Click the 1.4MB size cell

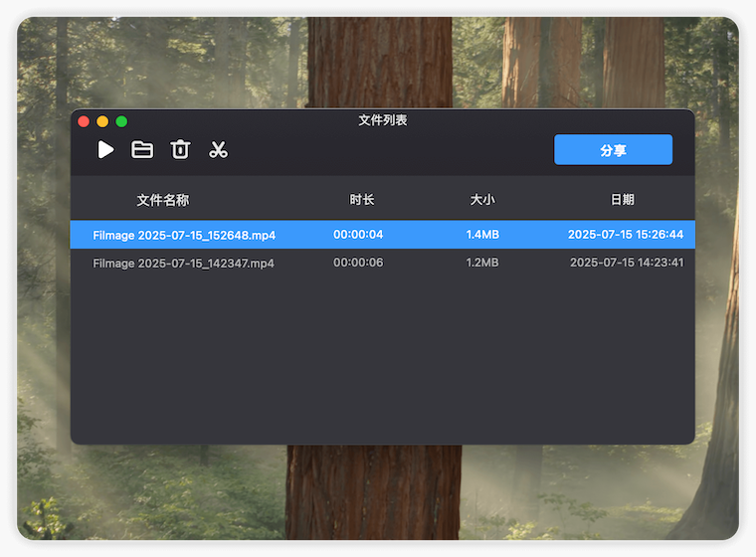click(482, 235)
